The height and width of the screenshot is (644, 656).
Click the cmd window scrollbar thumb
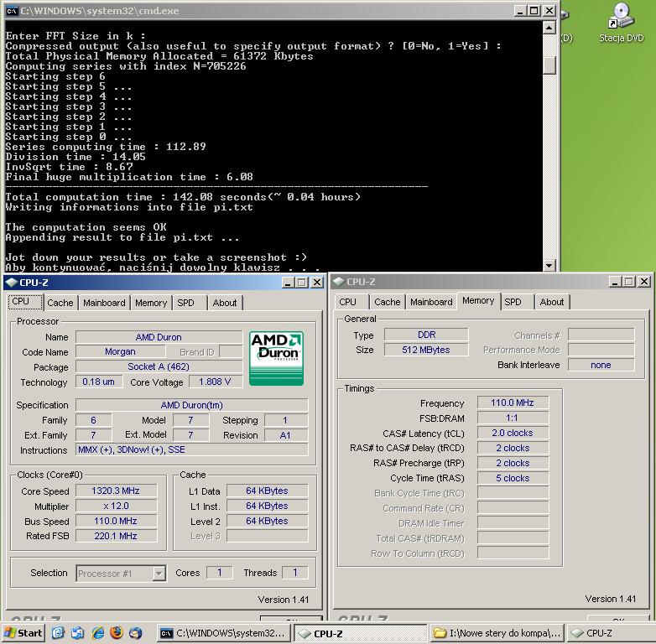click(549, 65)
